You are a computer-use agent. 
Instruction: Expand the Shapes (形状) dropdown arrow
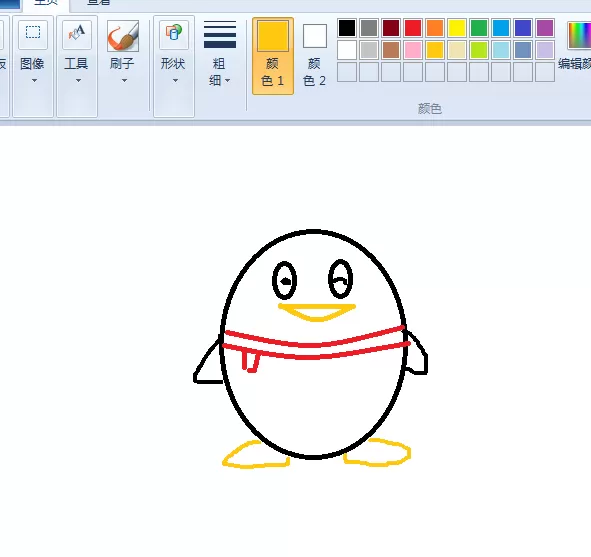pyautogui.click(x=175, y=81)
